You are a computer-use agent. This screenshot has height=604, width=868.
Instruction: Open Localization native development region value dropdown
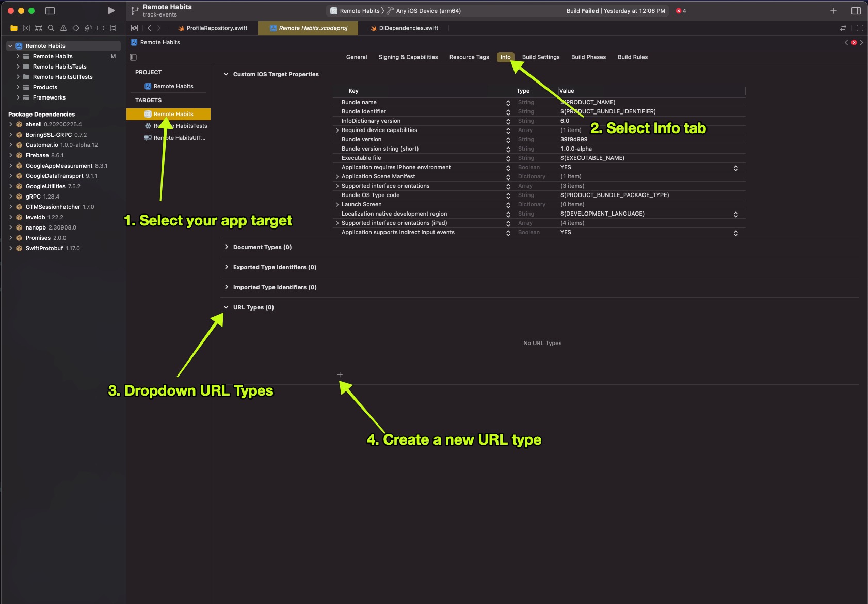click(736, 214)
